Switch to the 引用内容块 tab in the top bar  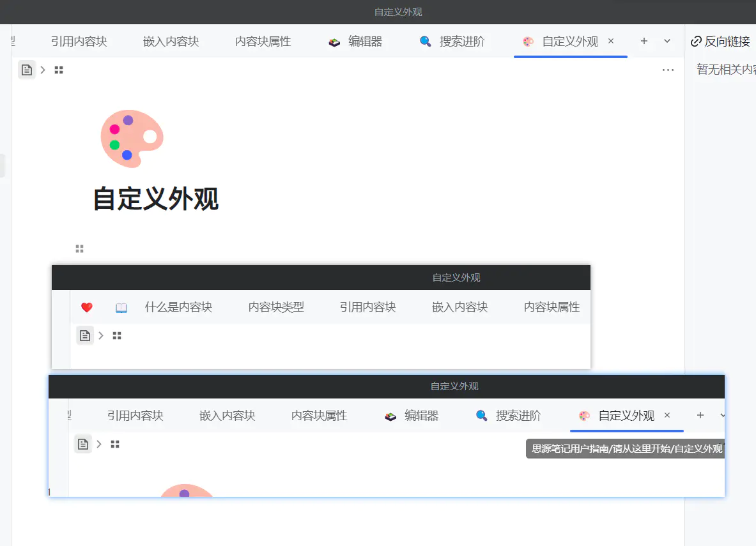coord(79,42)
